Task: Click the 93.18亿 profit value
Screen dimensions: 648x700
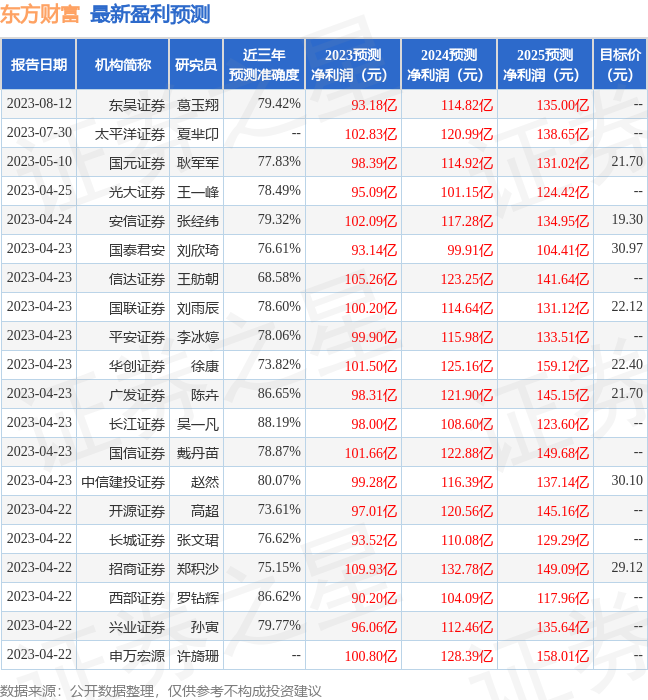Action: pos(374,105)
